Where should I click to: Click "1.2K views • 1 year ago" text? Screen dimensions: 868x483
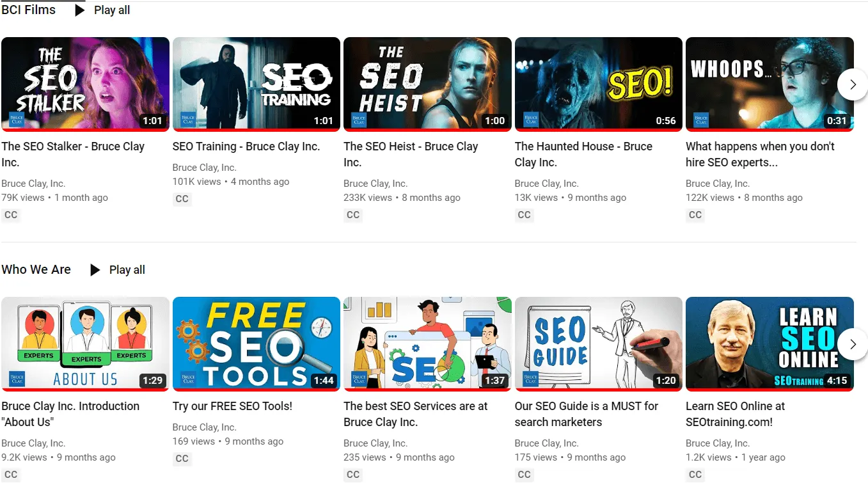pyautogui.click(x=736, y=457)
